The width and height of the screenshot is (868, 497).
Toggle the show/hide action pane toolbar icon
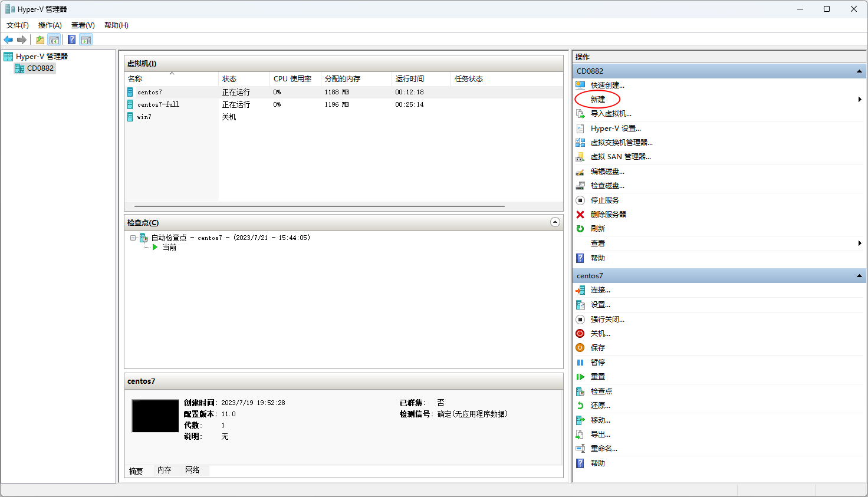[86, 40]
